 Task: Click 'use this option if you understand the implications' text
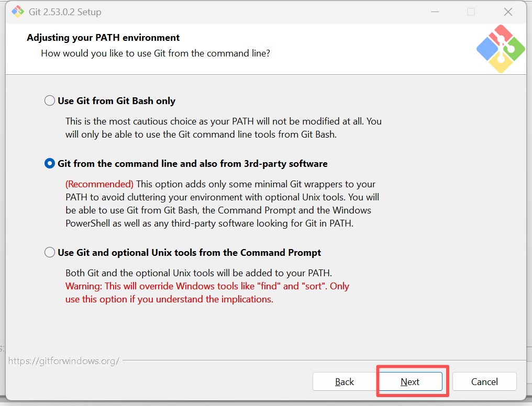(x=169, y=299)
